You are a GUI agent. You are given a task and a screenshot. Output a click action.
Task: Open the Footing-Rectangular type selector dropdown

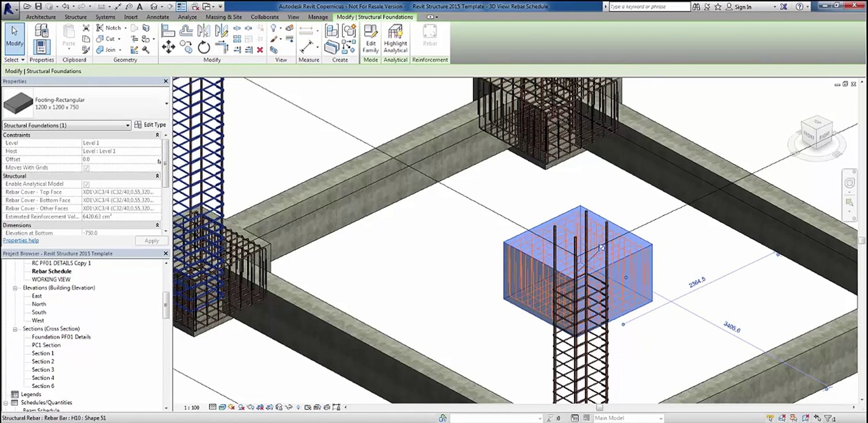click(166, 103)
